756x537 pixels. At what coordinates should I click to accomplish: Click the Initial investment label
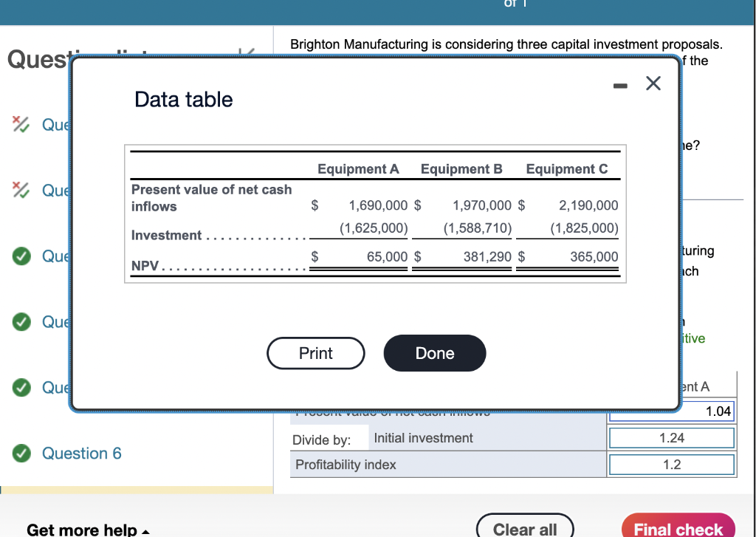pos(423,438)
